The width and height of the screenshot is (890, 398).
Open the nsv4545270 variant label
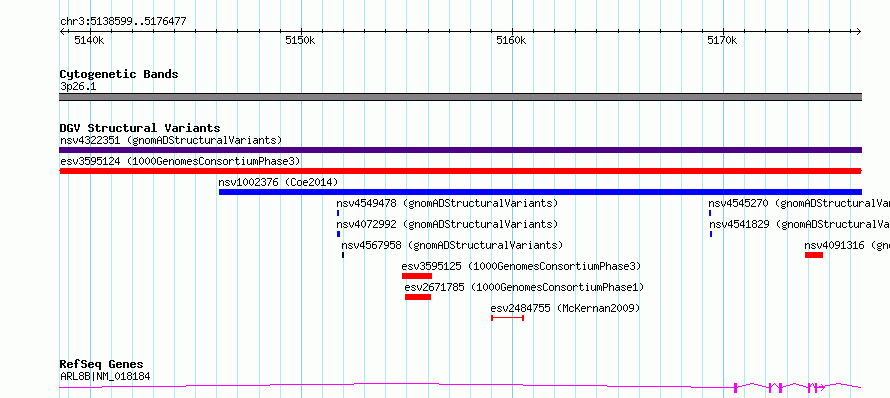click(x=799, y=203)
